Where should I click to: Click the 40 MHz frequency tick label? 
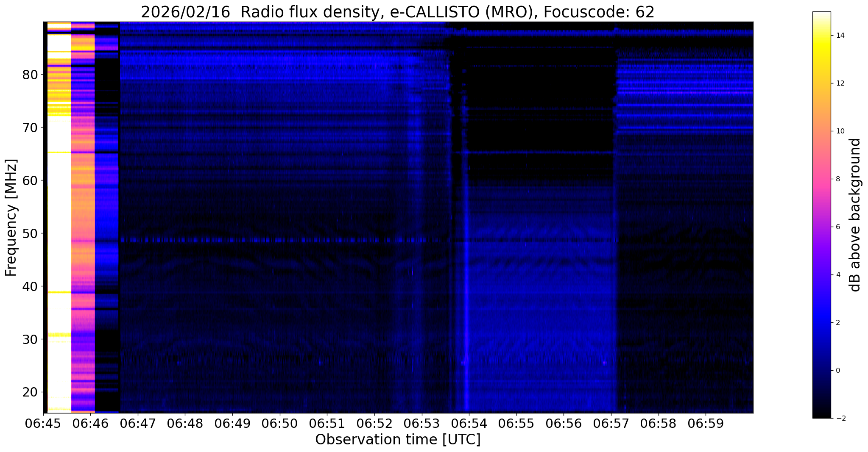[30, 286]
